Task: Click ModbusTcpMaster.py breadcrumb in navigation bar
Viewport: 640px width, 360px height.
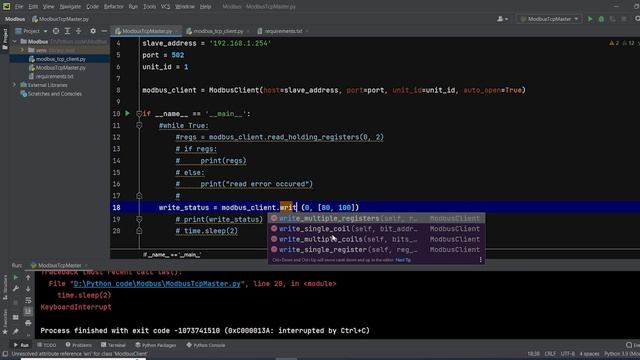Action: [x=60, y=19]
